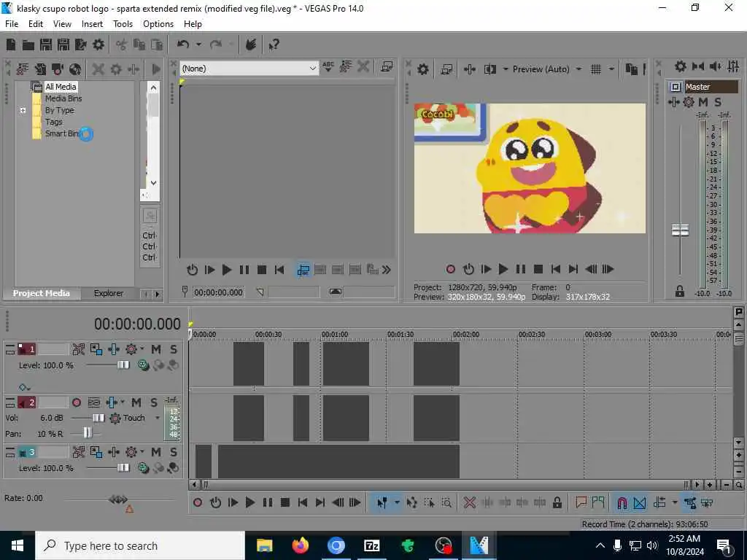
Task: Select the Zoom Edit tool
Action: pos(446,502)
